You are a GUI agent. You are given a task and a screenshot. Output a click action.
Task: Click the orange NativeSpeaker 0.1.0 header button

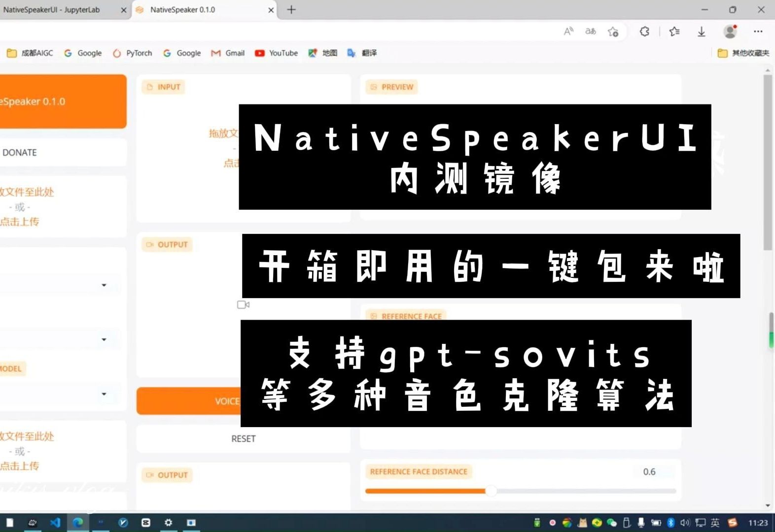63,101
